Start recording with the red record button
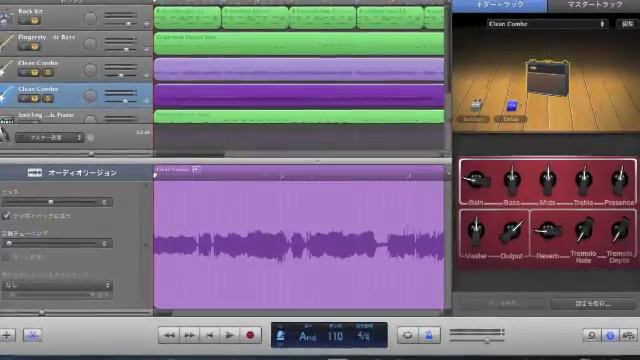The width and height of the screenshot is (640, 360). [250, 335]
